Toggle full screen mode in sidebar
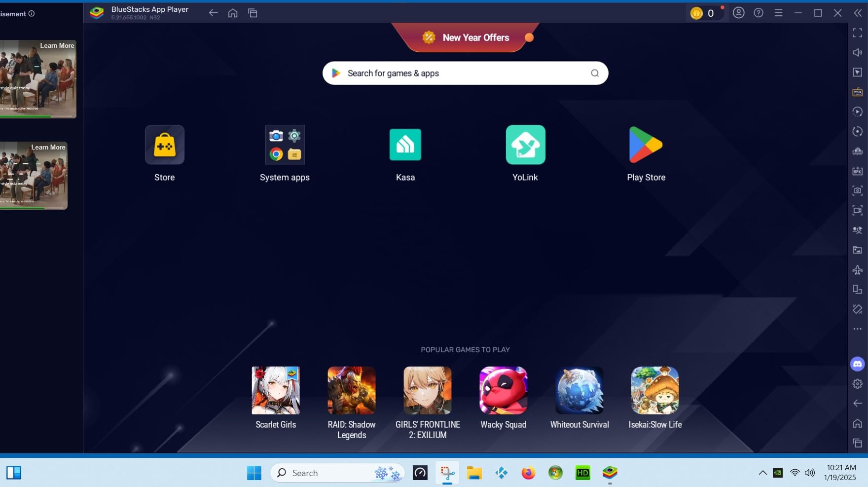868x487 pixels. [858, 33]
